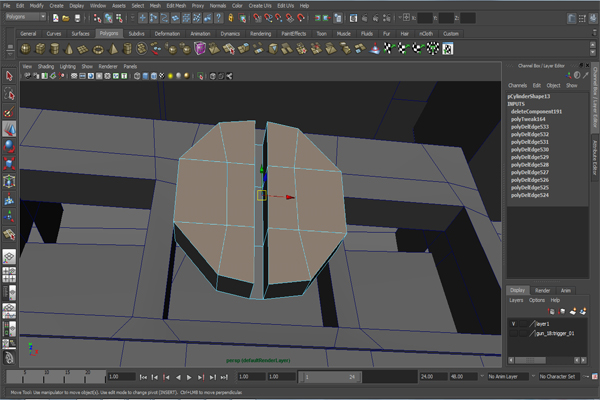Toggle the textured display panel icon
600x400 pixels.
162,76
